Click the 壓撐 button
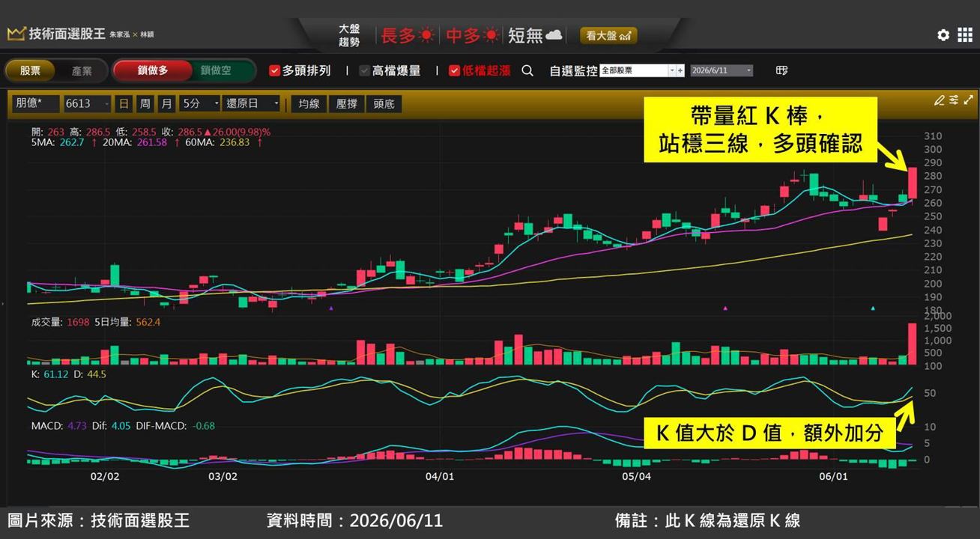The height and width of the screenshot is (539, 980). [x=347, y=103]
